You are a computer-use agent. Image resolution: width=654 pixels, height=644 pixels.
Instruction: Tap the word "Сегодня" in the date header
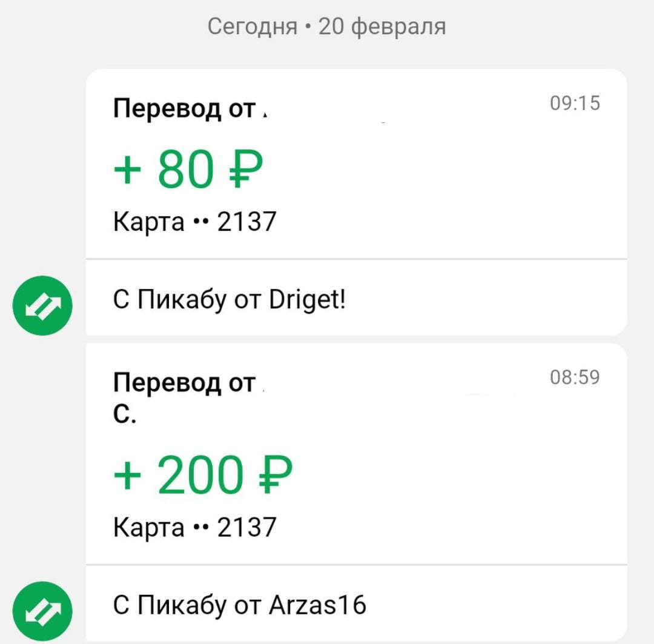(253, 27)
